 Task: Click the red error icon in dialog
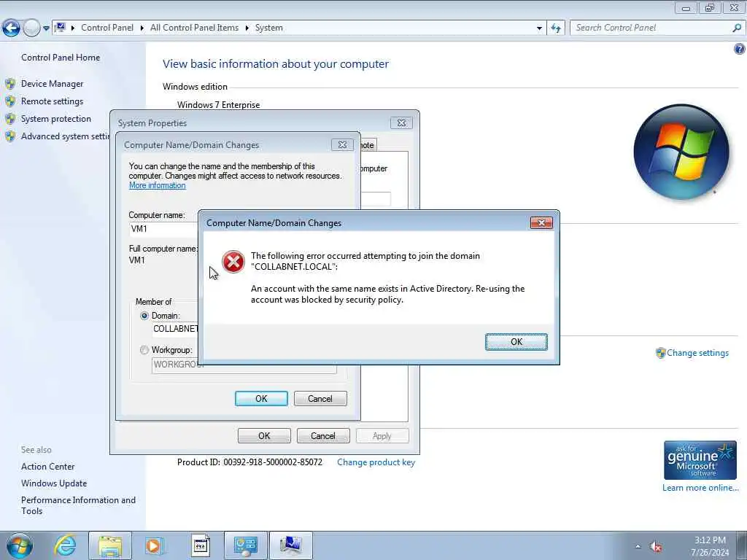click(233, 262)
